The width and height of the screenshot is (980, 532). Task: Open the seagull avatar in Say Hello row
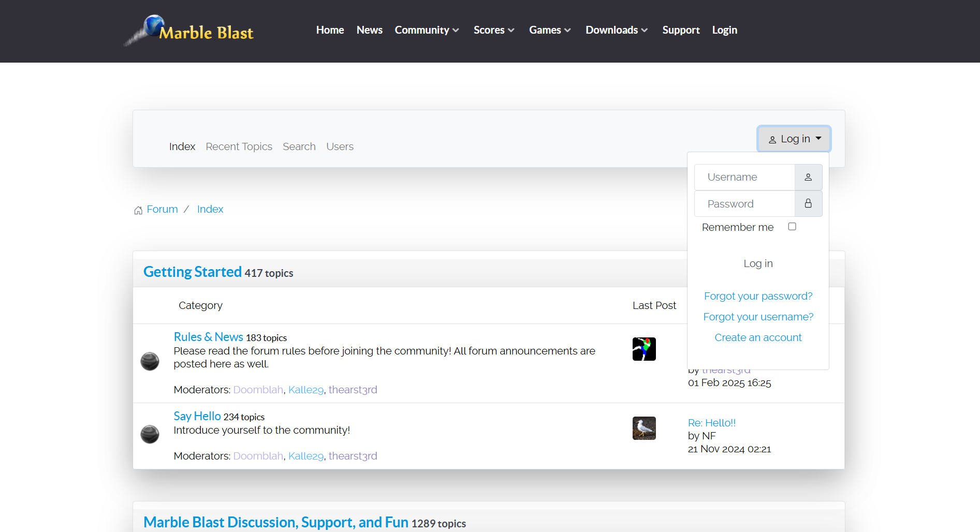(x=644, y=428)
